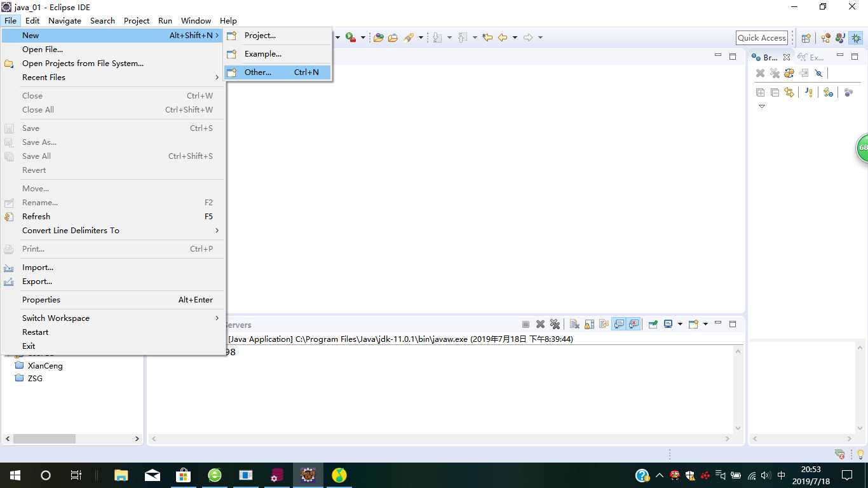Click the Search flashlight toolbar icon
The width and height of the screenshot is (868, 488).
click(x=409, y=37)
